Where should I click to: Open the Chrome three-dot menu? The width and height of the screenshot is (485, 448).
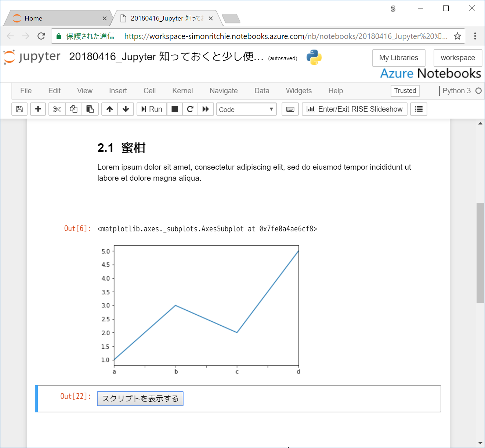point(475,36)
